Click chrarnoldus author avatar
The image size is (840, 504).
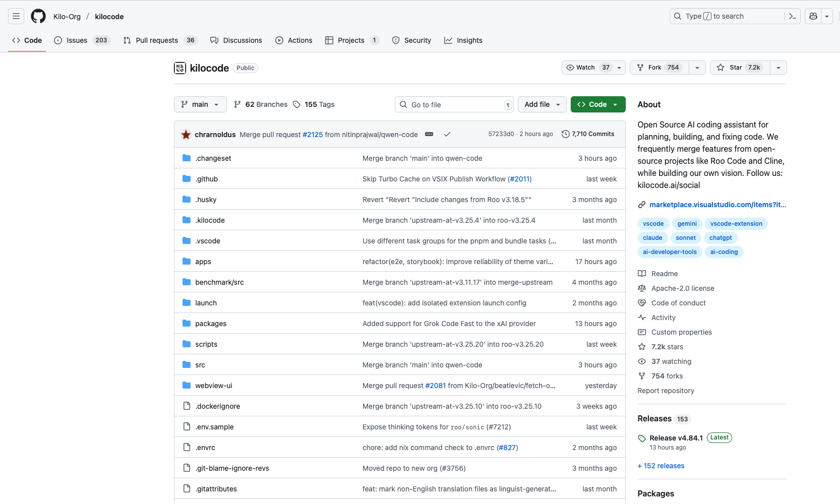[186, 135]
